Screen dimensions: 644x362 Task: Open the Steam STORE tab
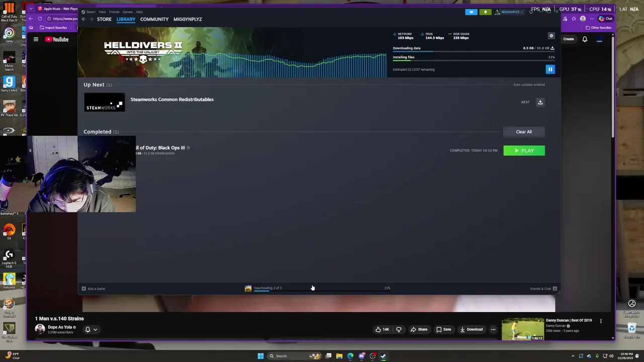click(x=104, y=19)
